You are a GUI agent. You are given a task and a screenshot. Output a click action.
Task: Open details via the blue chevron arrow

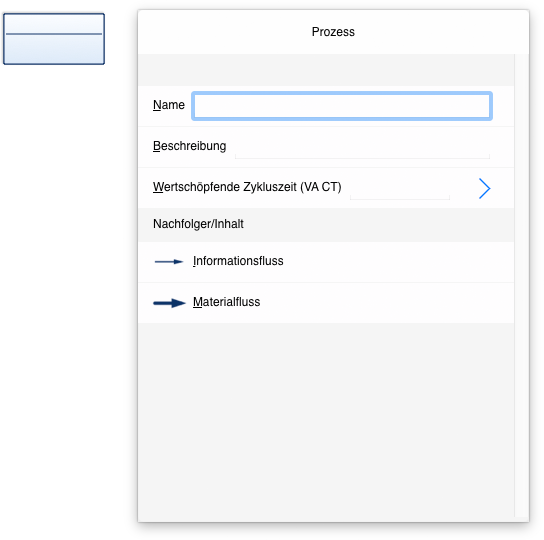pos(484,188)
